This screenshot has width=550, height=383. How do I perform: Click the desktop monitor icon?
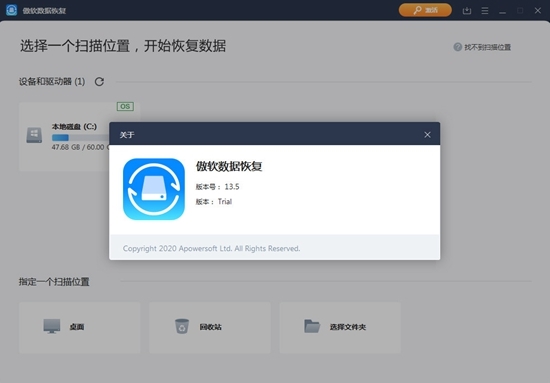[x=52, y=326]
